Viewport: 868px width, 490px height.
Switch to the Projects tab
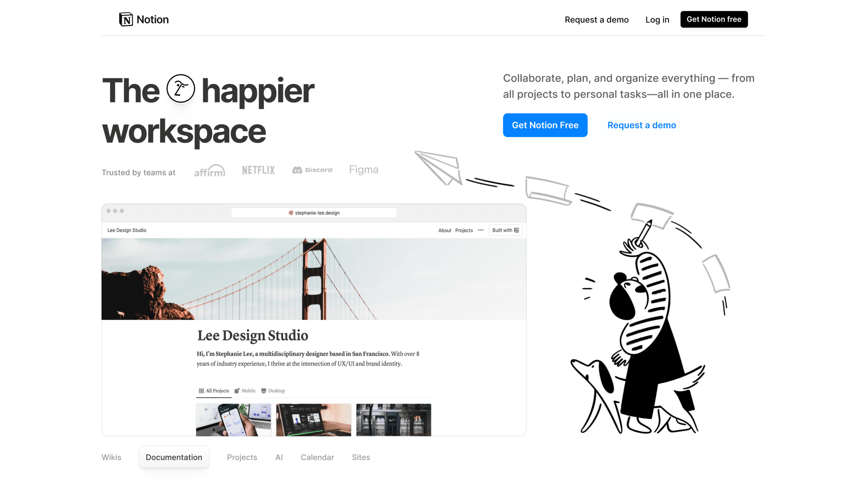(x=242, y=457)
